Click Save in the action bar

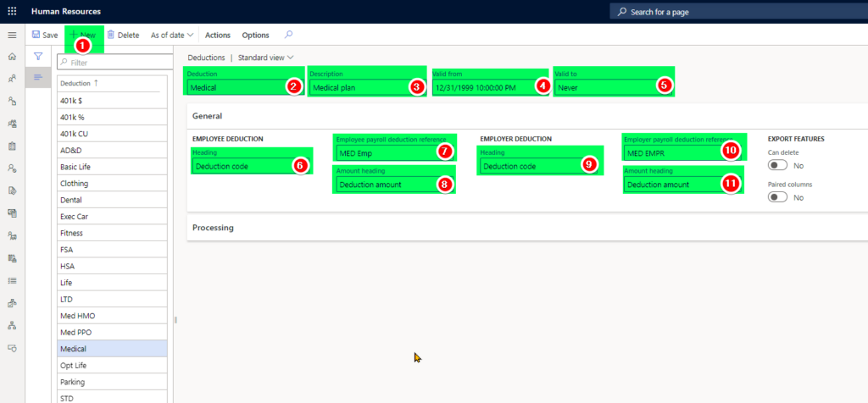[x=45, y=35]
